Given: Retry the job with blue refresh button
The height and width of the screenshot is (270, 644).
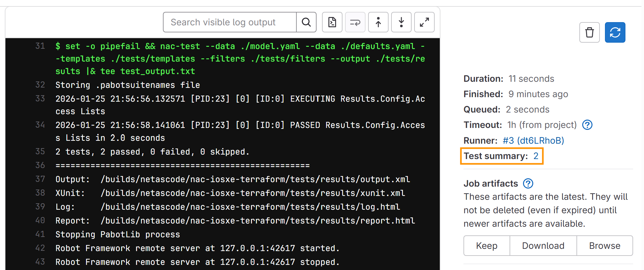Looking at the screenshot, I should [615, 32].
